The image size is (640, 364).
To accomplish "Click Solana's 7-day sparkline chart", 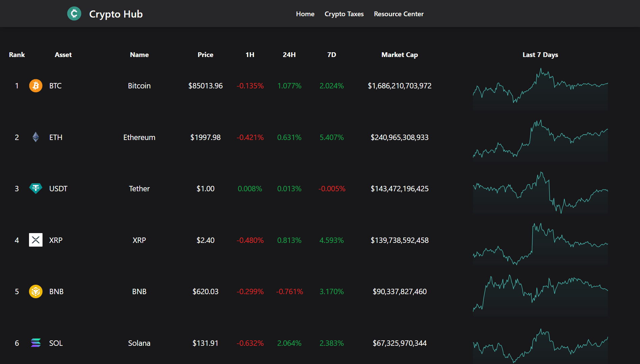I will (x=540, y=344).
